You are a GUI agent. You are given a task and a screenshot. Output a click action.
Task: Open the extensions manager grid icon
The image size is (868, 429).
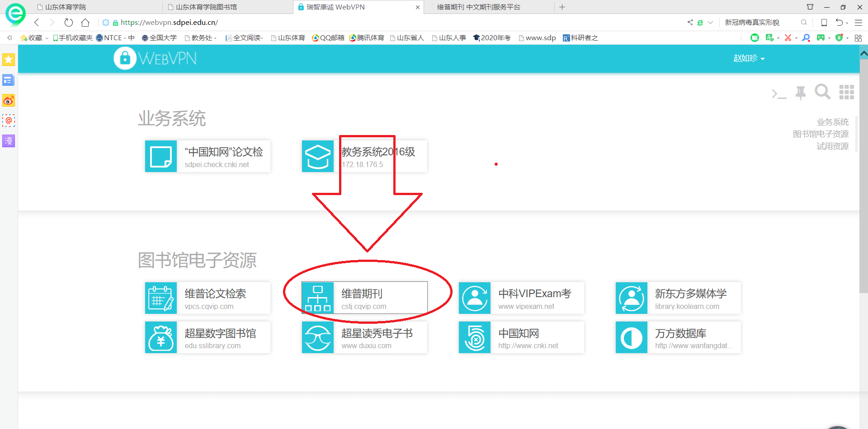coord(858,38)
